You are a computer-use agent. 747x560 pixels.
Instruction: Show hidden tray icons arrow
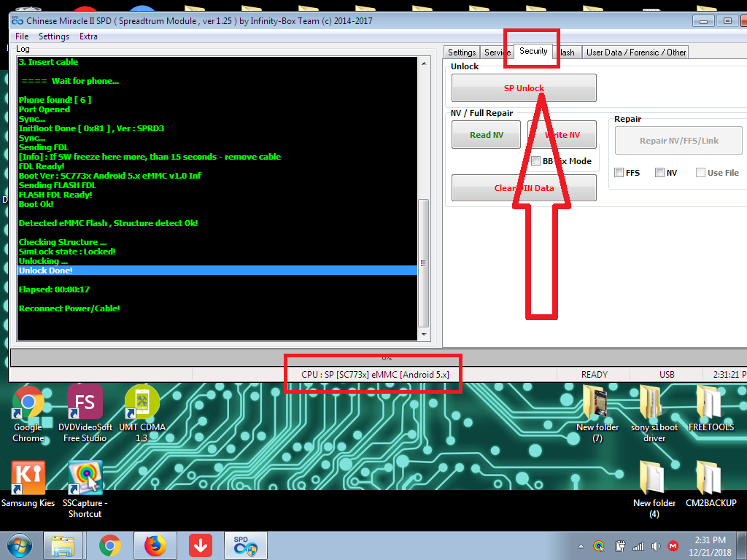click(x=581, y=546)
